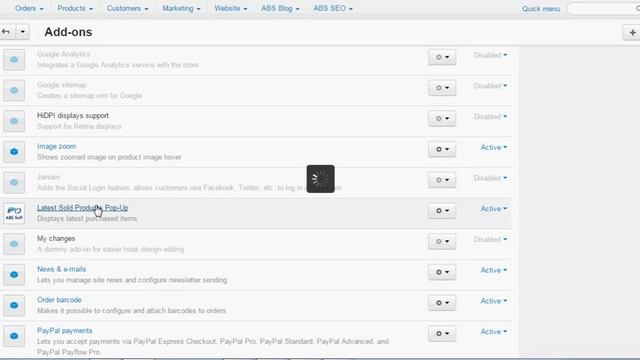Click the Google Analytics add-on icon
The image size is (640, 360).
(14, 60)
